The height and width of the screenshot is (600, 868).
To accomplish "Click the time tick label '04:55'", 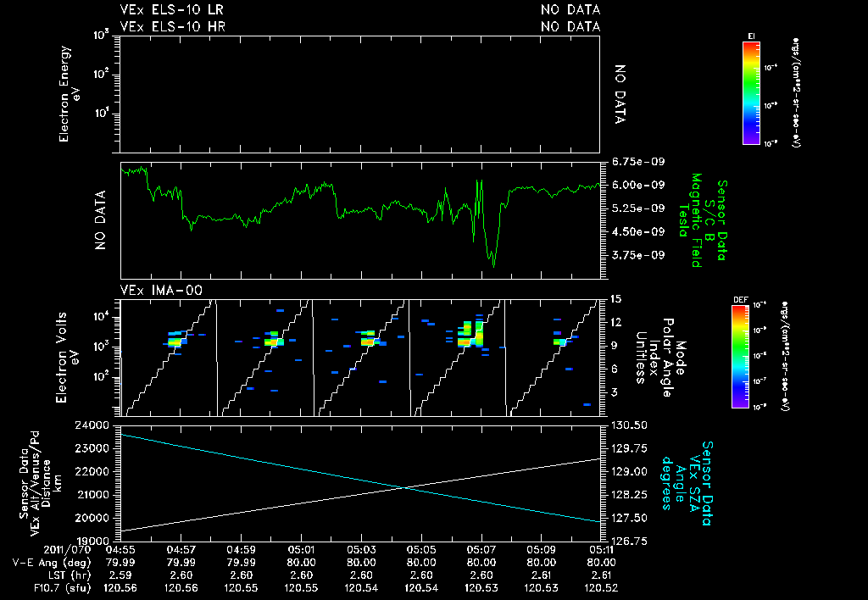I will [120, 550].
